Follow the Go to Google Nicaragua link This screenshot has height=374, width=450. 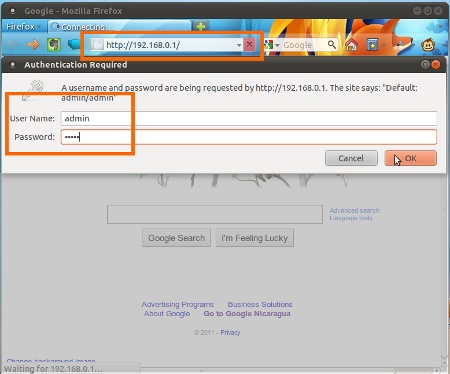point(247,314)
